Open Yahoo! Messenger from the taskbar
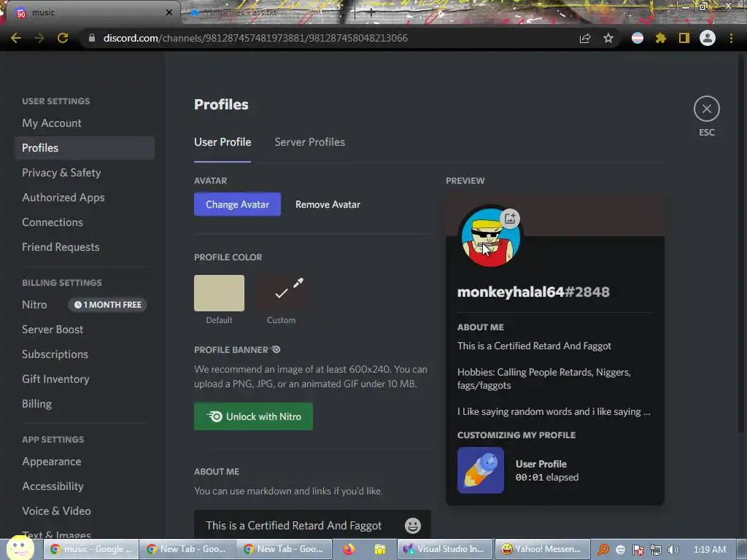 click(x=543, y=549)
